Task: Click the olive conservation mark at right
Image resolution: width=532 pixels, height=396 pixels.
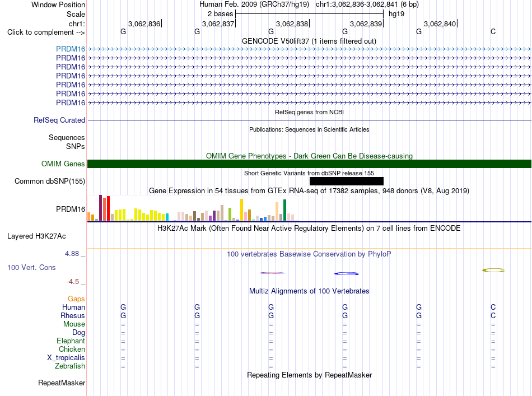Action: click(493, 271)
